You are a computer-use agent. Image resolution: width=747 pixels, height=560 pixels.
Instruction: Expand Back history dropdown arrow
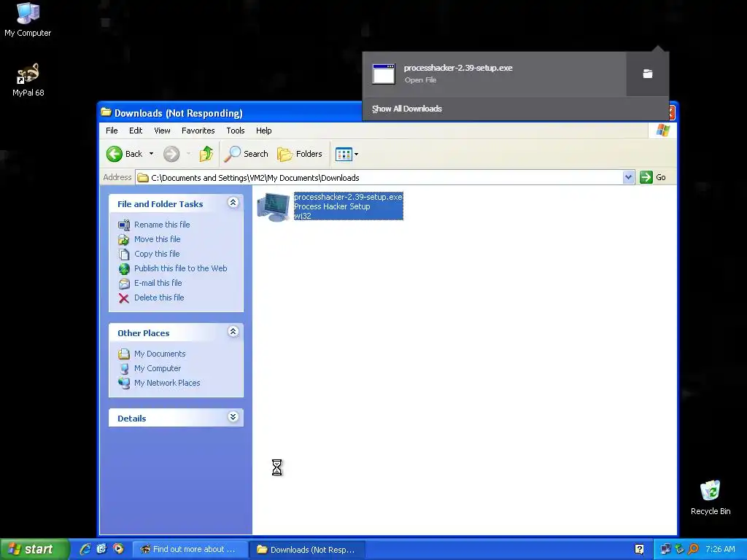click(151, 154)
